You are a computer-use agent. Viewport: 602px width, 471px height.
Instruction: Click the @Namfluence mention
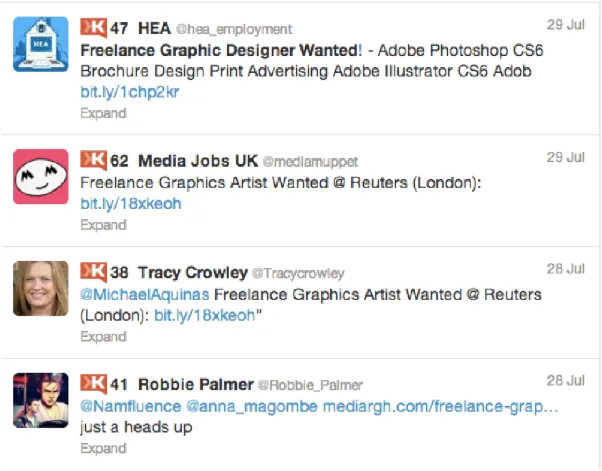pos(130,407)
